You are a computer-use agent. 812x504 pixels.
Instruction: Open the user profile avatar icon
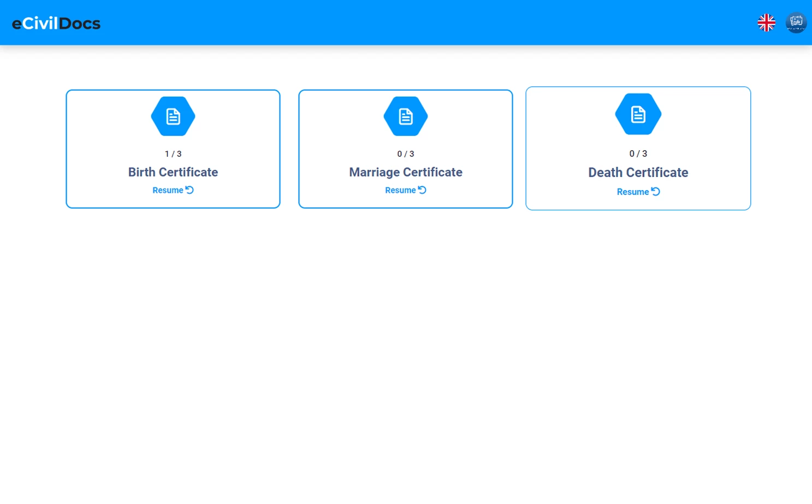pyautogui.click(x=796, y=22)
